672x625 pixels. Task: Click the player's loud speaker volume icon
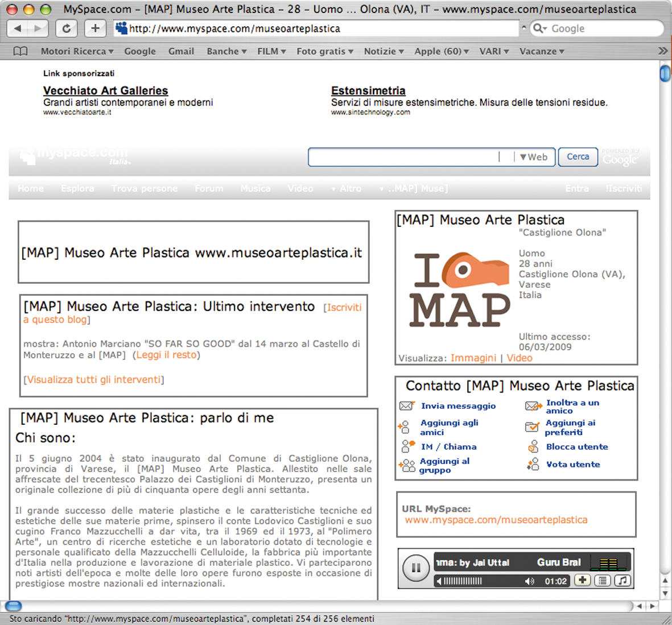pos(530,581)
